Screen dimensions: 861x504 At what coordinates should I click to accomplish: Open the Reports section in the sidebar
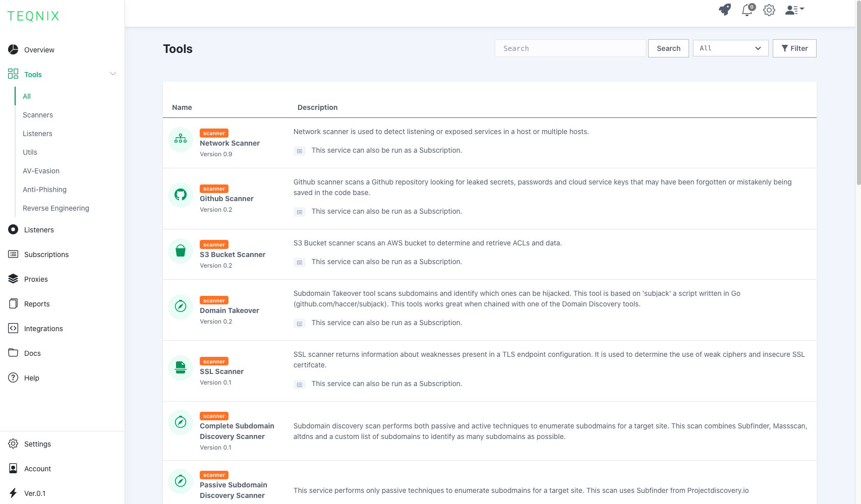pos(36,303)
